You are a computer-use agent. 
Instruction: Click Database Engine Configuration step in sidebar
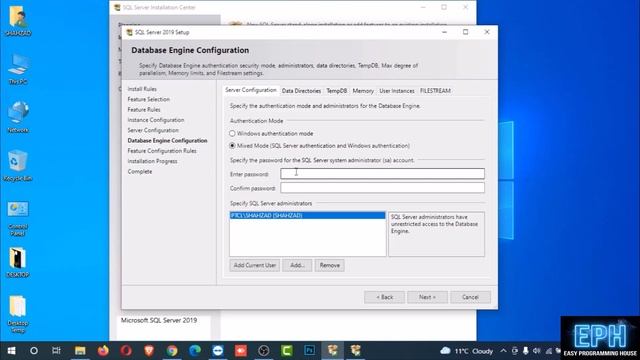tap(167, 140)
